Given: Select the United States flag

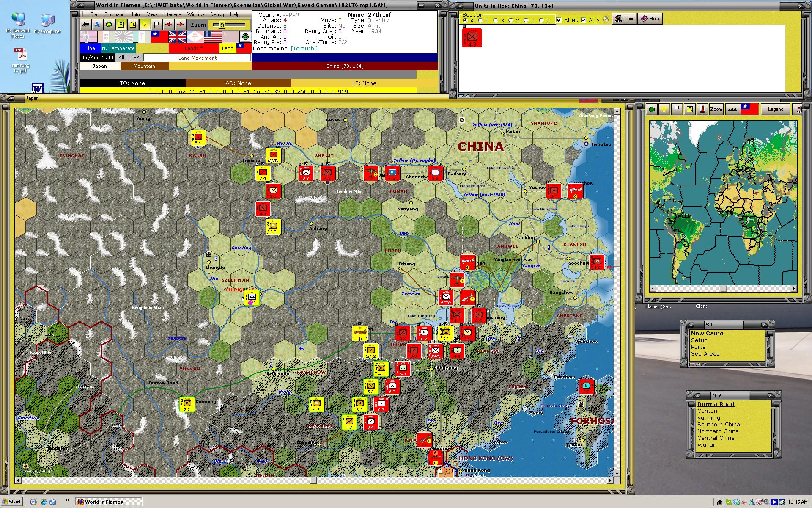Looking at the screenshot, I should click(x=213, y=37).
